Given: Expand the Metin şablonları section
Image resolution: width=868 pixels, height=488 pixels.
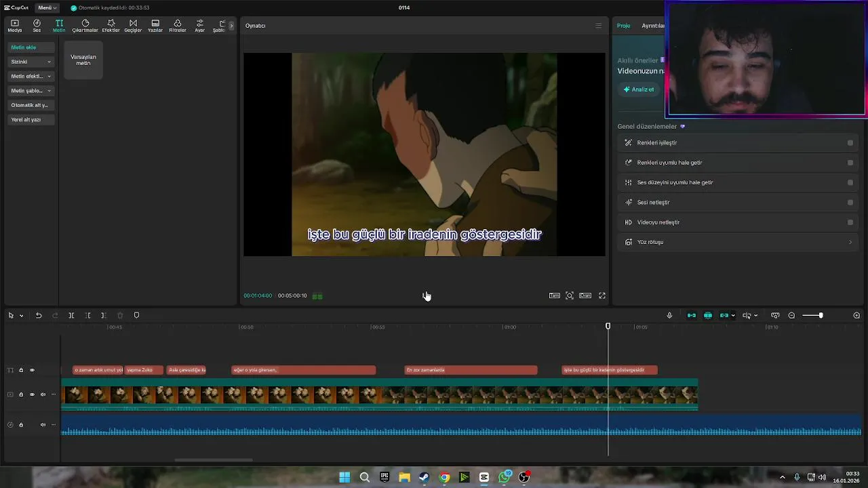Looking at the screenshot, I should [31, 91].
